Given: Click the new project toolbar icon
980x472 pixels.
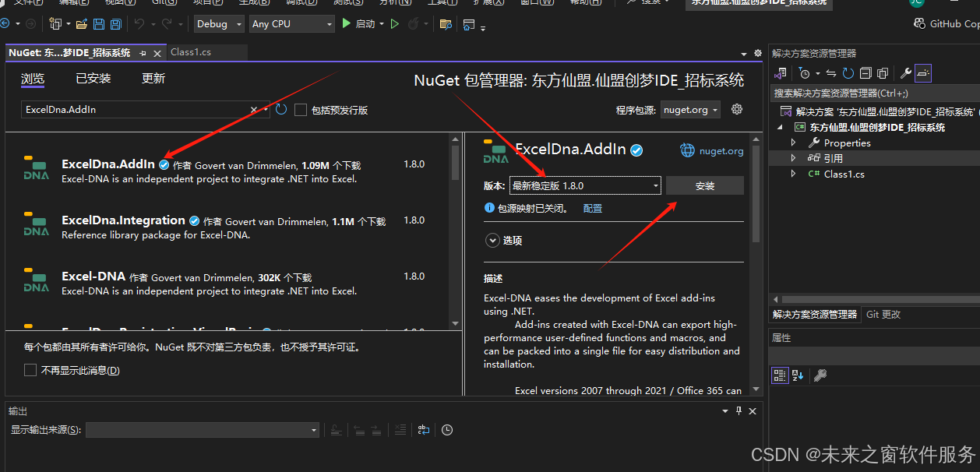Looking at the screenshot, I should click(x=55, y=24).
